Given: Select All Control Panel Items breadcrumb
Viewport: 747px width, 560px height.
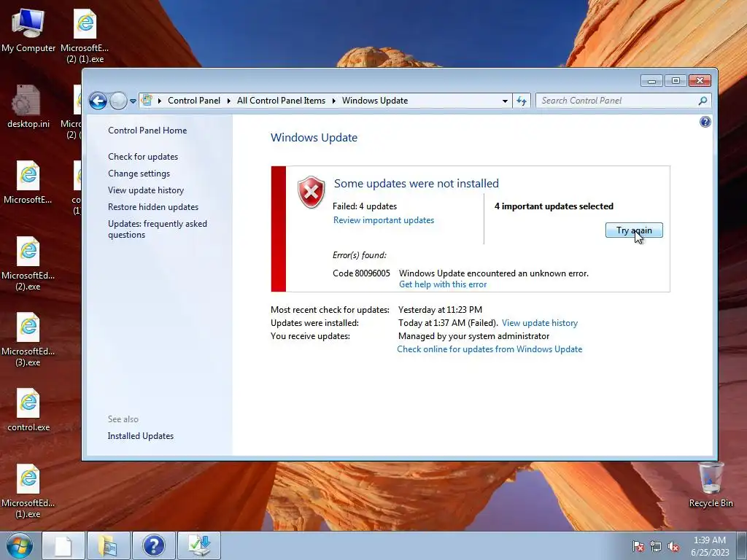Looking at the screenshot, I should pyautogui.click(x=281, y=101).
